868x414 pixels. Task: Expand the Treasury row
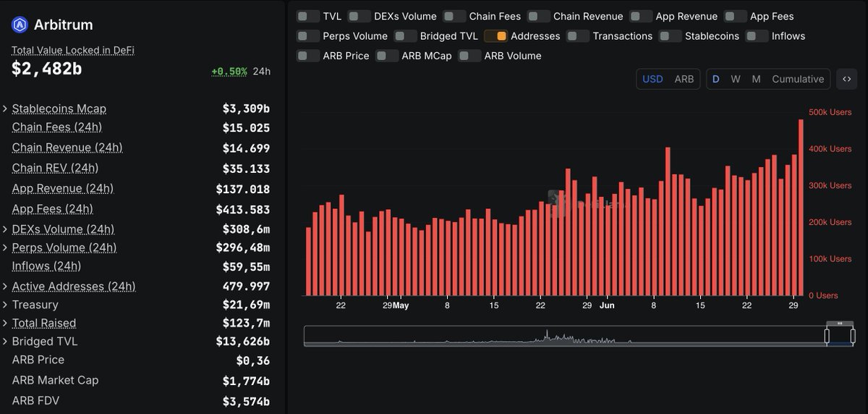(x=6, y=305)
